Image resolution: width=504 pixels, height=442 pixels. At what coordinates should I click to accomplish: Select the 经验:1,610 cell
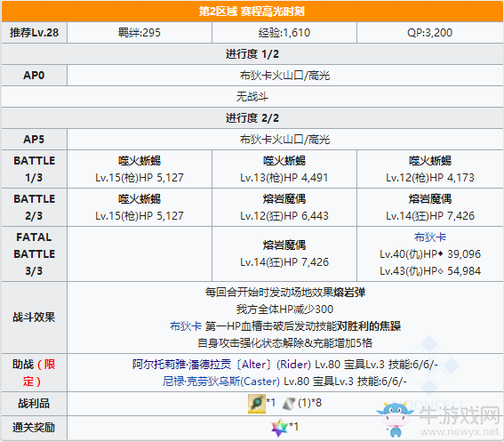coord(284,33)
